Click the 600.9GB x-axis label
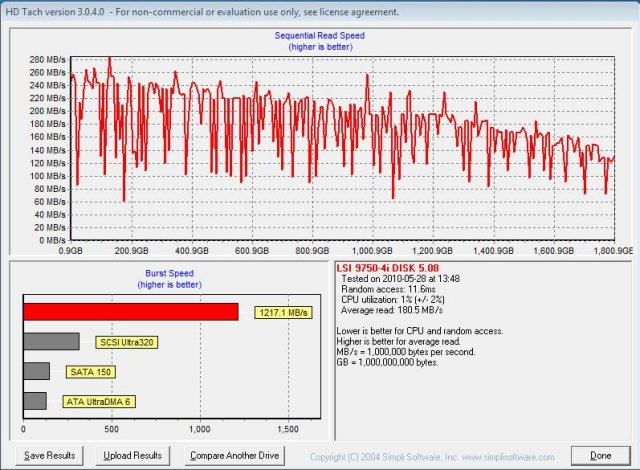This screenshot has height=470, width=640. [252, 251]
